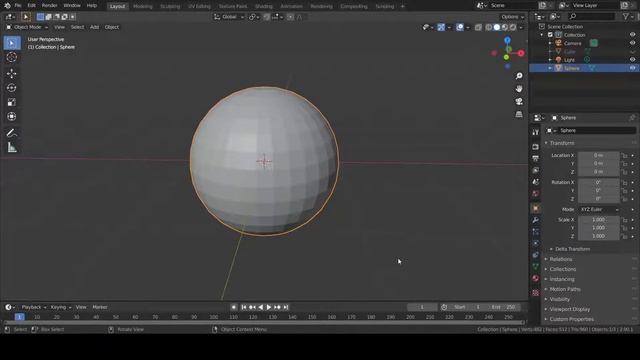Expand the Motion Paths panel
Viewport: 640px width, 360px height.
[x=565, y=289]
